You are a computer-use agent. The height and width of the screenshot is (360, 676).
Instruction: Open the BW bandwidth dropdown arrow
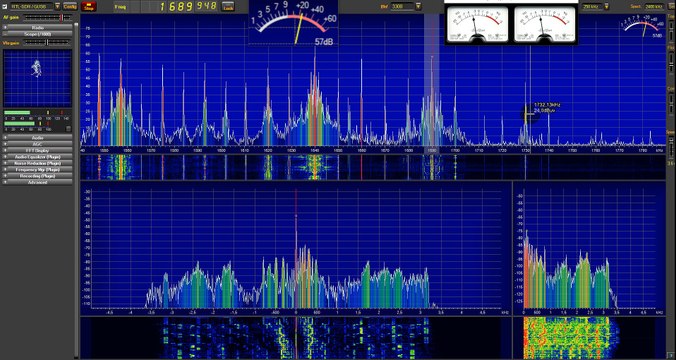[418, 6]
